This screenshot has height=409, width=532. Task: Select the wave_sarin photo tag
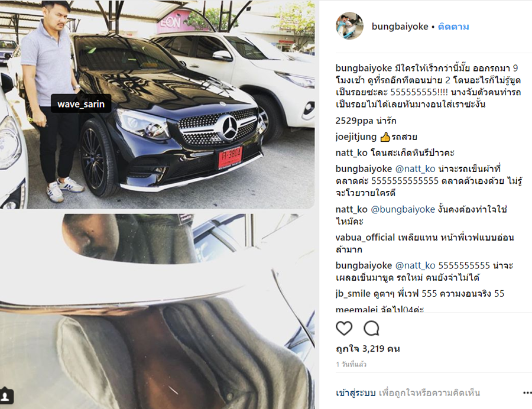coord(81,104)
